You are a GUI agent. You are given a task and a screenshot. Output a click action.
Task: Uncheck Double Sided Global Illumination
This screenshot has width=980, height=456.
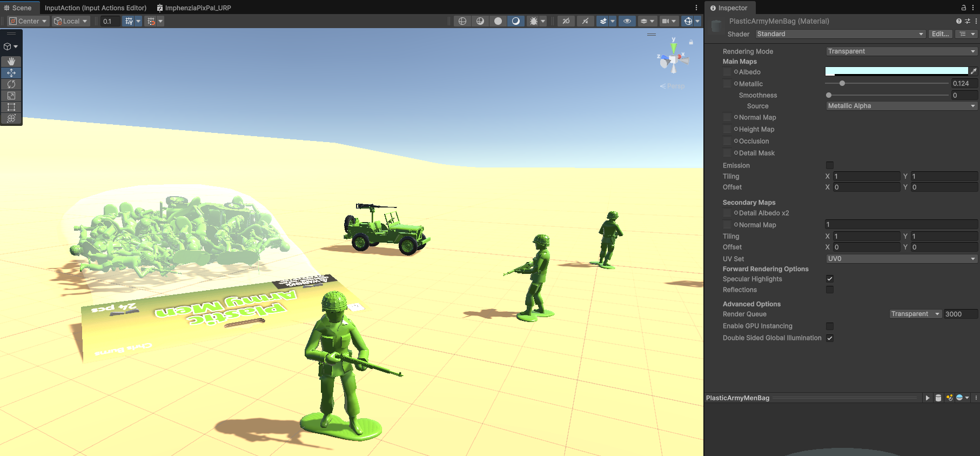(830, 338)
